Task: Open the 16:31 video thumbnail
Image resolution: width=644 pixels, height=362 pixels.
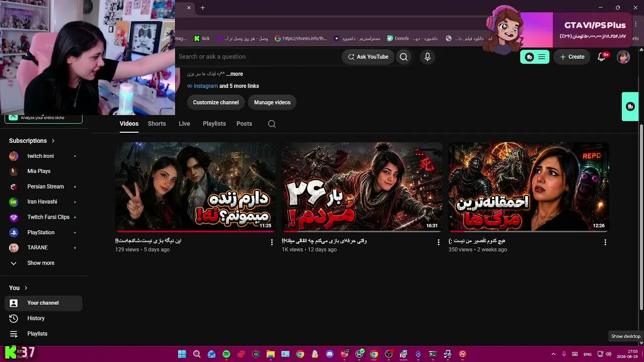Action: [x=362, y=187]
